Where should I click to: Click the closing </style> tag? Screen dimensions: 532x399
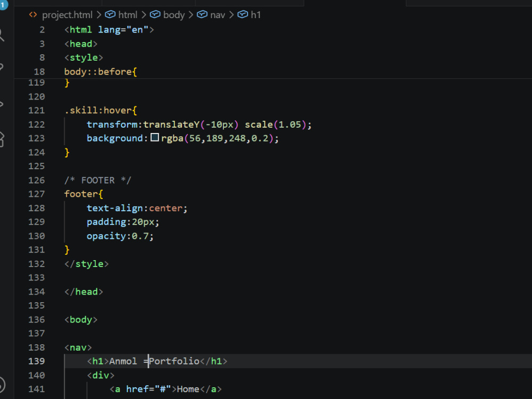(x=87, y=264)
